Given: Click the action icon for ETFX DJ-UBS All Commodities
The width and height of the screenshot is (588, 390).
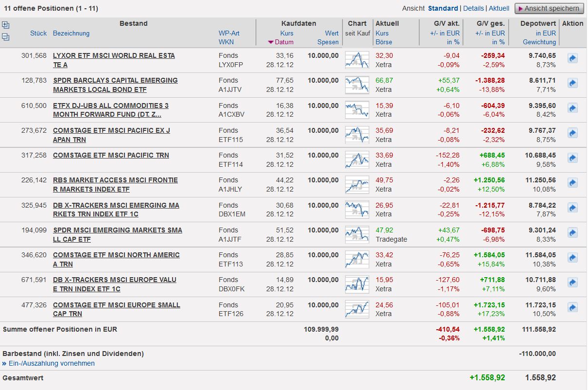Looking at the screenshot, I should pos(572,108).
